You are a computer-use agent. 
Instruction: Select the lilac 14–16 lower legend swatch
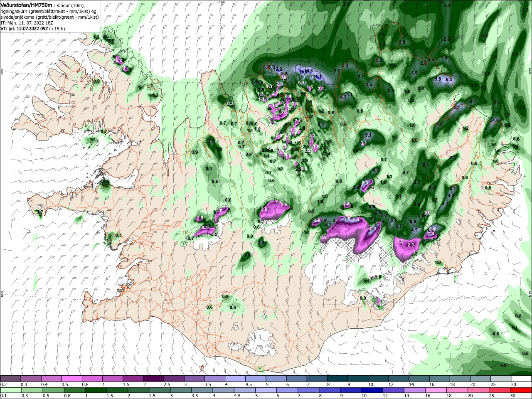(415, 390)
